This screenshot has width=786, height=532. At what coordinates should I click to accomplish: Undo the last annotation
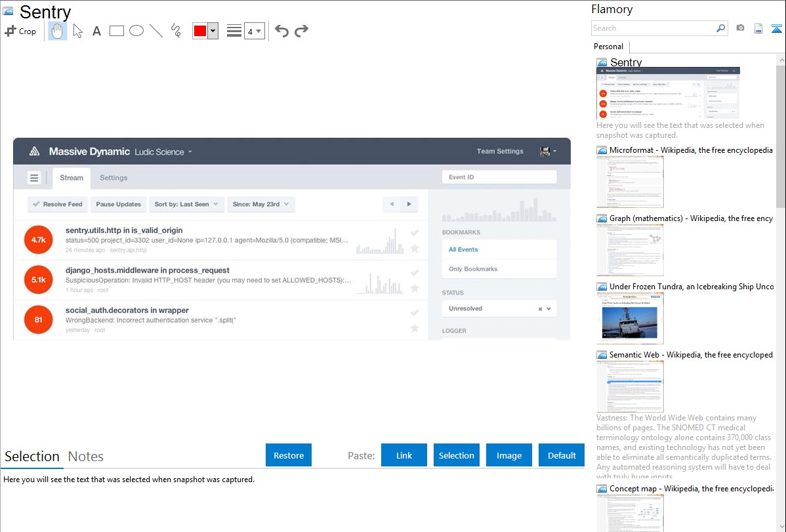(281, 31)
